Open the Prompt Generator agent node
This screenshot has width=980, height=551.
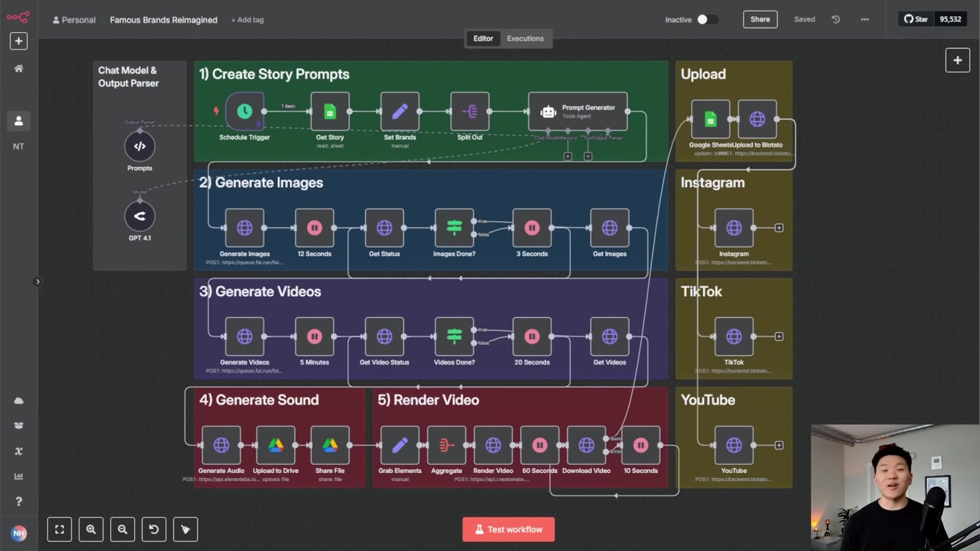[x=577, y=112]
